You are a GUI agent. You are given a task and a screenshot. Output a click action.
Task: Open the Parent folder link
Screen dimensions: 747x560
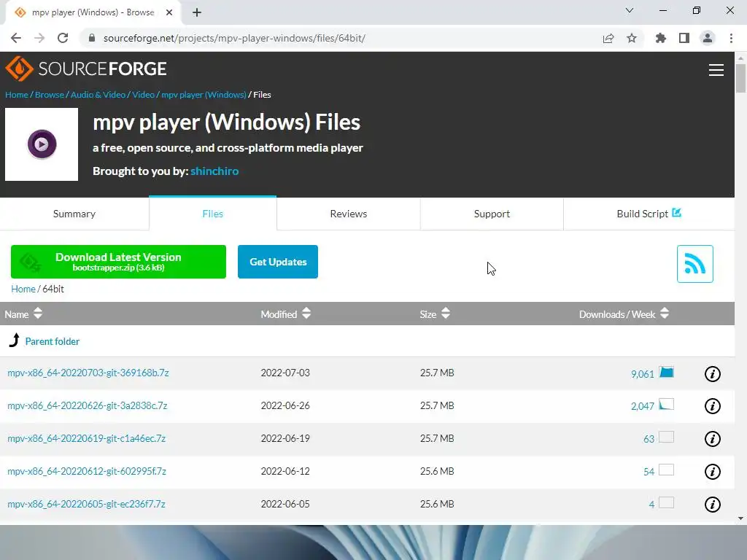pos(53,341)
